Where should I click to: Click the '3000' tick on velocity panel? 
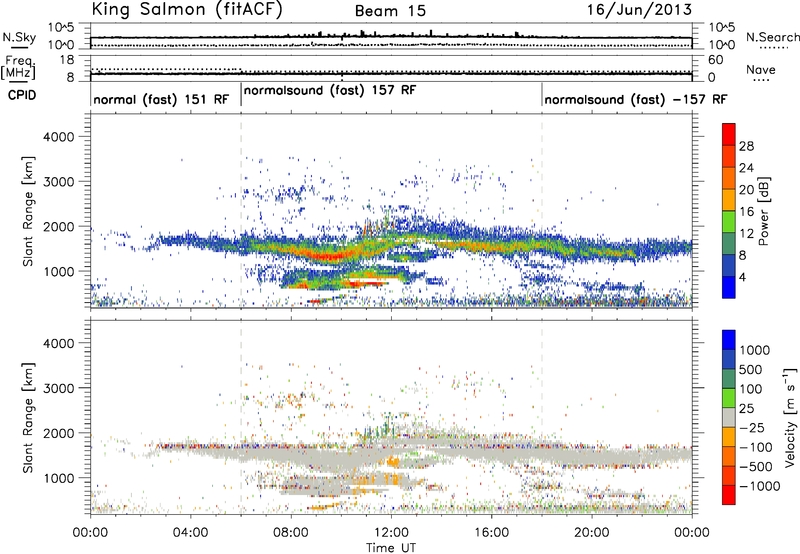58,388
